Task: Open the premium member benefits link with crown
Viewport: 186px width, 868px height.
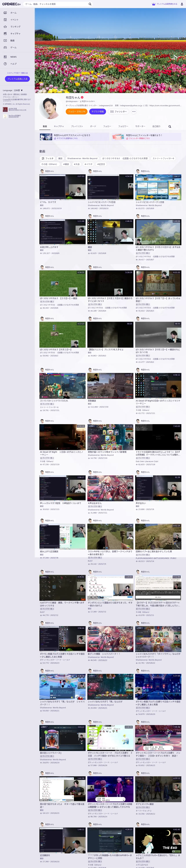Action: (164, 4)
